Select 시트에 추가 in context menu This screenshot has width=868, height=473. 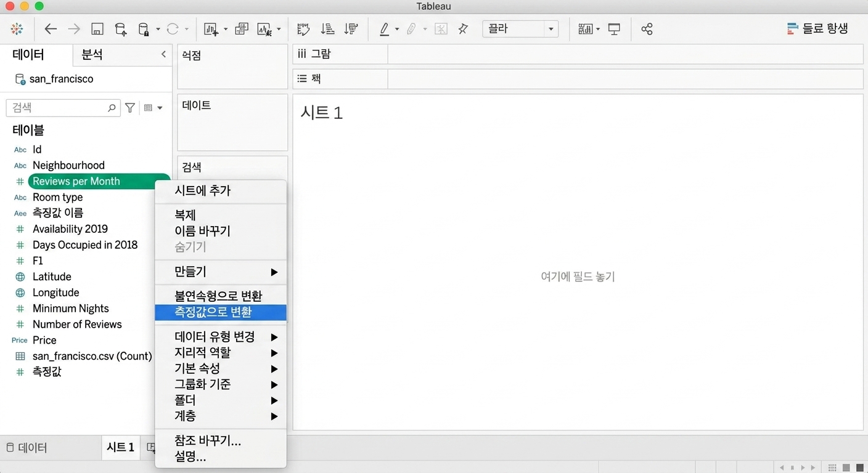221,191
